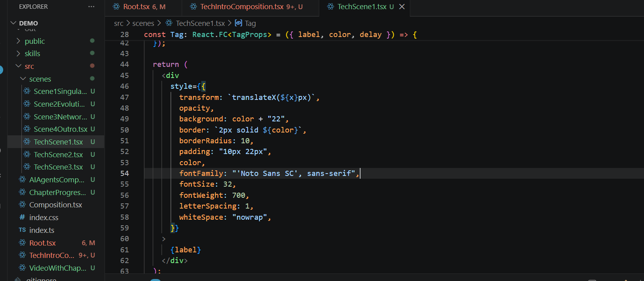Screen dimensions: 644x281
Task: Open VideoWithChap... file in explorer
Action: (58, 268)
